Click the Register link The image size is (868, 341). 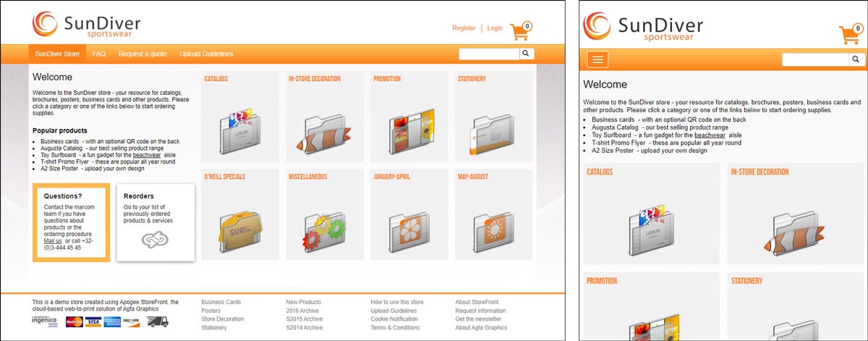464,28
